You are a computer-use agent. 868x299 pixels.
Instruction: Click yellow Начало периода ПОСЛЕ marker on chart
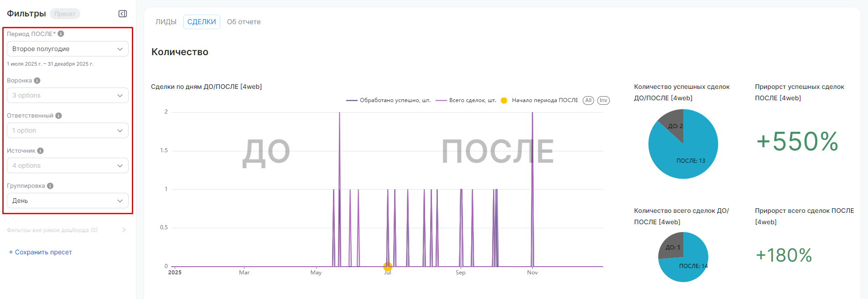[388, 266]
